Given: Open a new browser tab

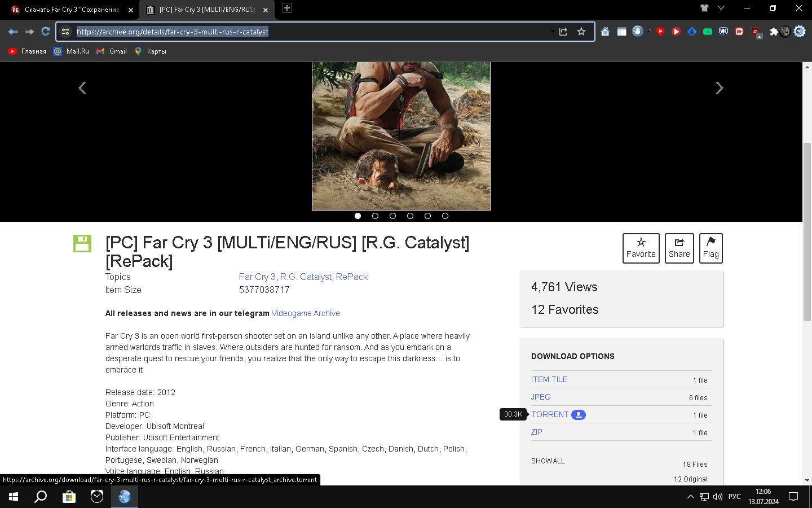Looking at the screenshot, I should click(x=287, y=8).
